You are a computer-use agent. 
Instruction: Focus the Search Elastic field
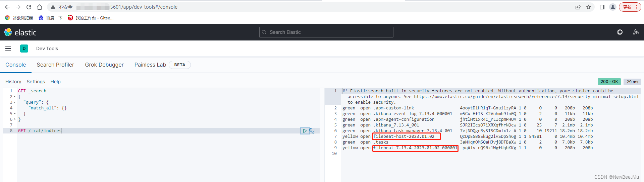tap(326, 32)
